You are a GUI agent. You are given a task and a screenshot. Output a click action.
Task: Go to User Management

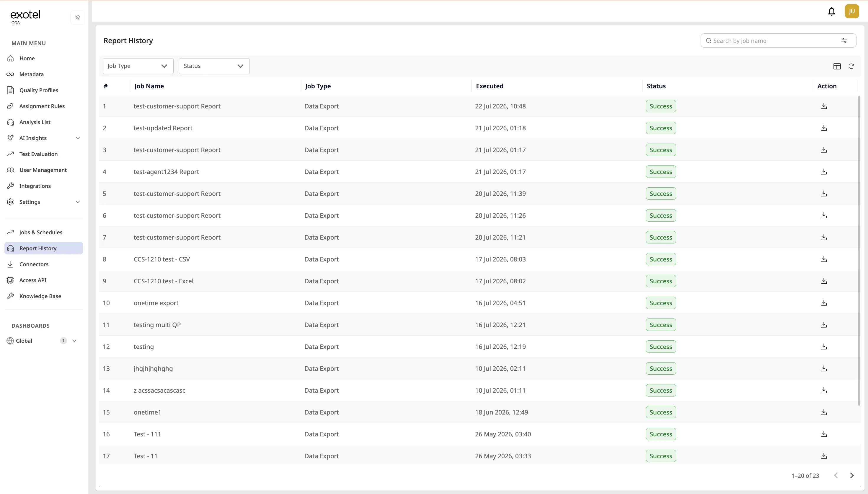[44, 170]
